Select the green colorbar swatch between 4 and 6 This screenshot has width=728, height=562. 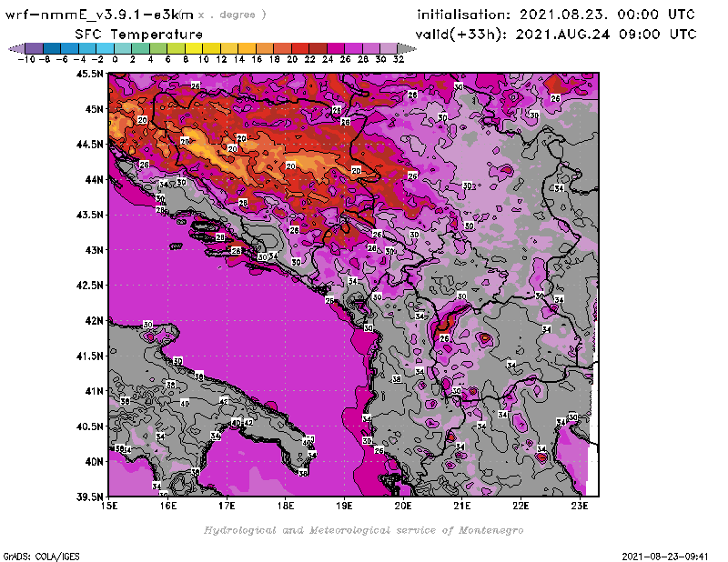coord(158,48)
